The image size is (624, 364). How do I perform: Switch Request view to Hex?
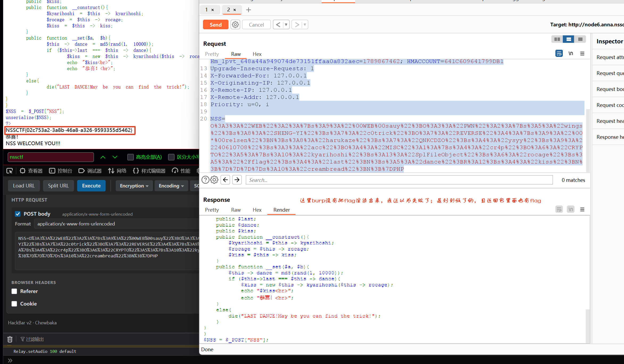[257, 54]
